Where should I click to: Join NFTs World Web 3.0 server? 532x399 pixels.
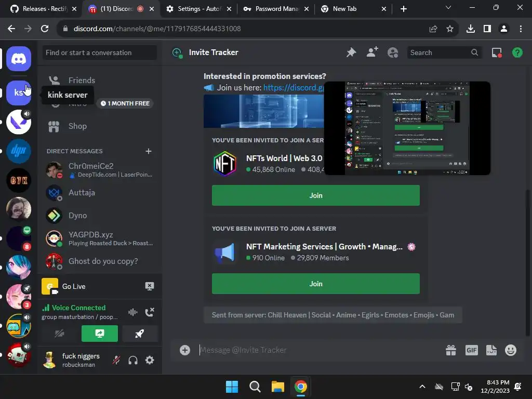[316, 195]
